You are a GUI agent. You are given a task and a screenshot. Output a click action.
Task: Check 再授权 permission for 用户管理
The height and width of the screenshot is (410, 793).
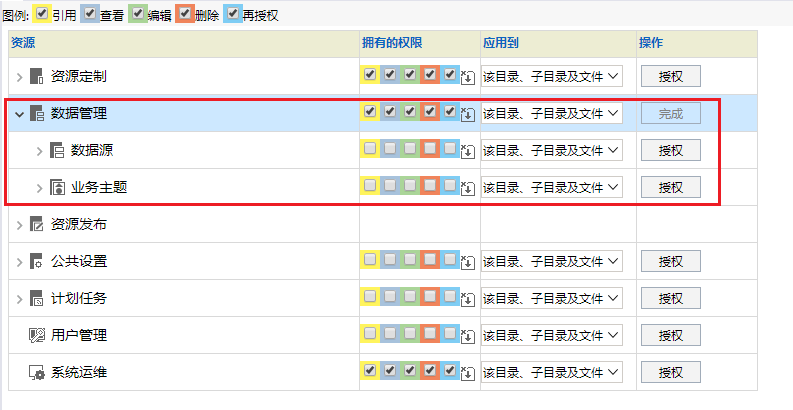point(450,333)
